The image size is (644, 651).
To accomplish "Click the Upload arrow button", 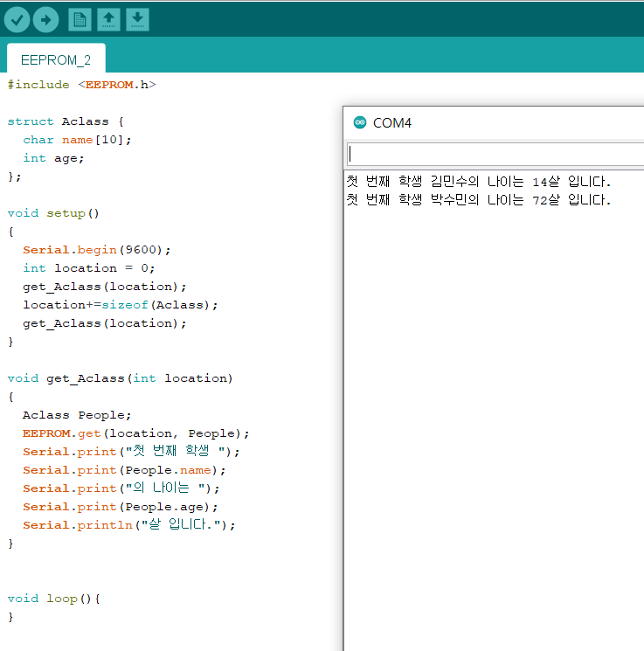I will point(45,19).
